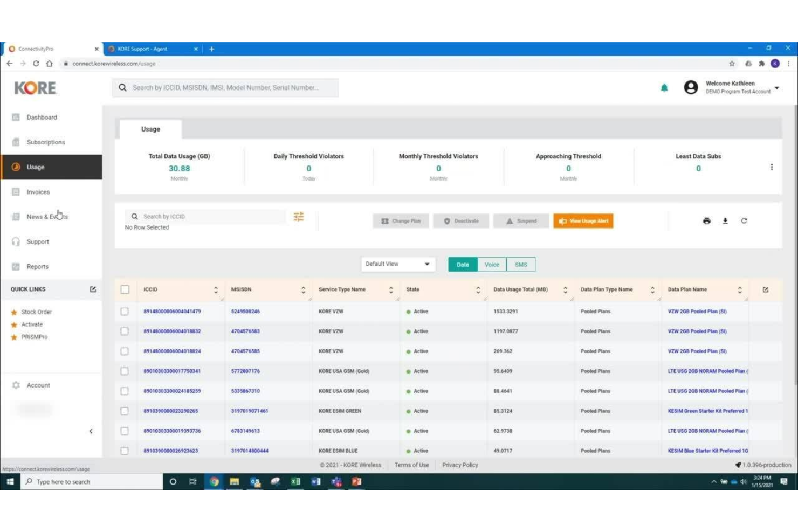Click the View Usage Alert button
Viewport: 798px width, 532px height.
pyautogui.click(x=583, y=220)
